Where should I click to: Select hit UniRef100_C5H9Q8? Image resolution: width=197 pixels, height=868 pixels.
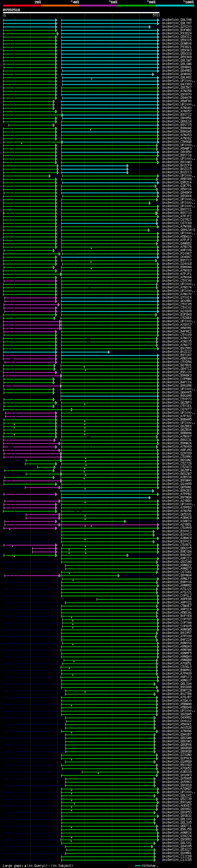[177, 142]
